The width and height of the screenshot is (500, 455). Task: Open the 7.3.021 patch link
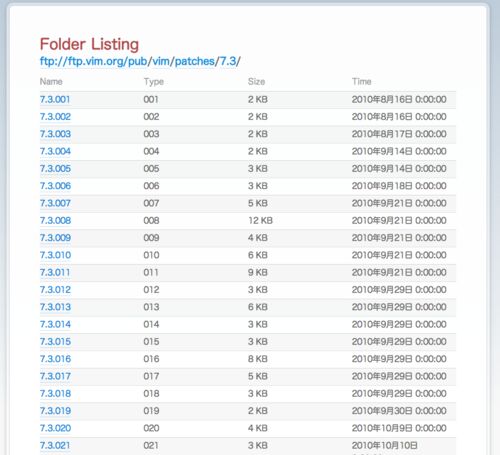(x=55, y=446)
